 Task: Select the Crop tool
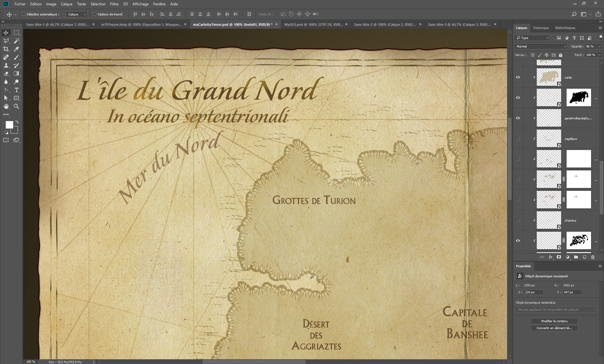tap(6, 49)
